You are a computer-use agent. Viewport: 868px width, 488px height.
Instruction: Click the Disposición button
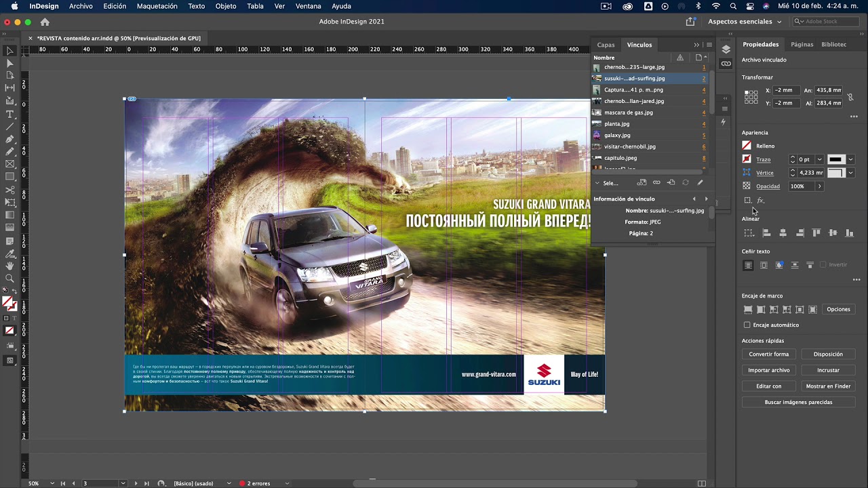click(828, 354)
